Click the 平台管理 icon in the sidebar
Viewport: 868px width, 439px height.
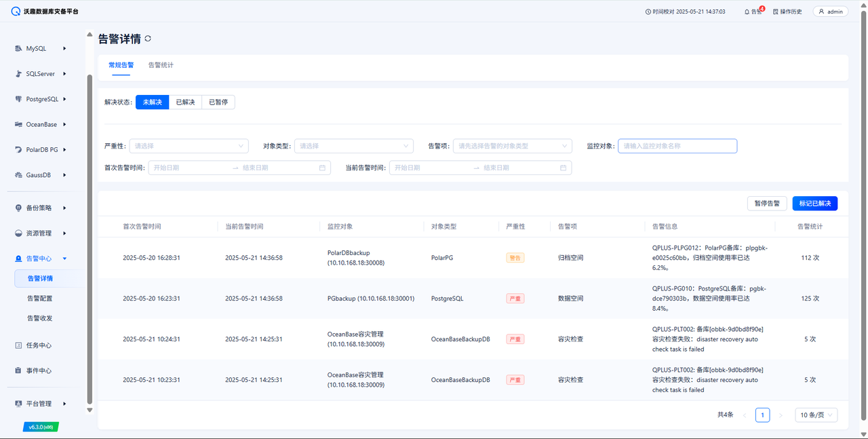click(x=18, y=404)
